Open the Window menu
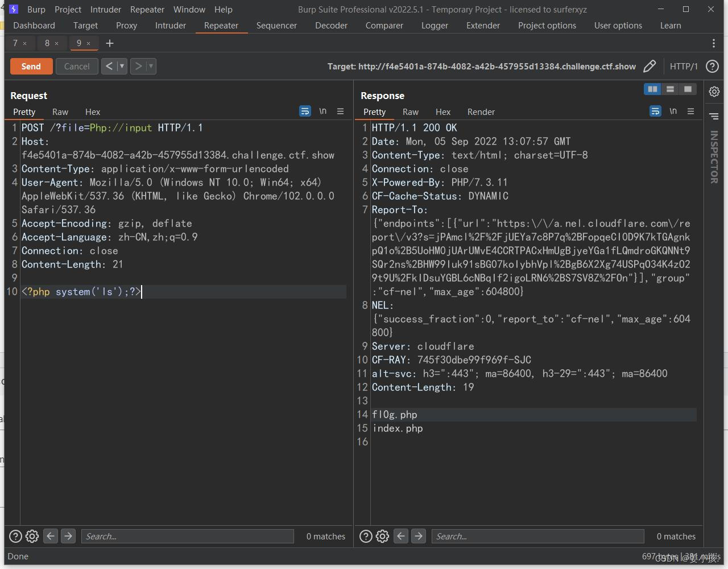Image resolution: width=728 pixels, height=569 pixels. (189, 10)
